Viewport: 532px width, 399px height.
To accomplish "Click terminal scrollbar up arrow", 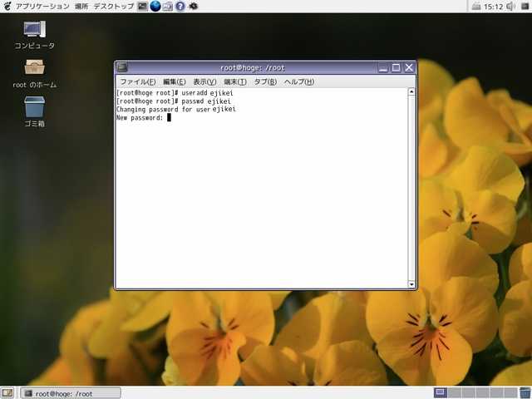I will (x=411, y=91).
